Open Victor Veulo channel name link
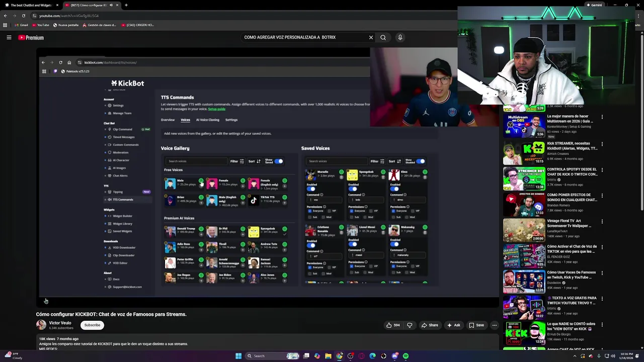The image size is (644, 362). click(60, 323)
